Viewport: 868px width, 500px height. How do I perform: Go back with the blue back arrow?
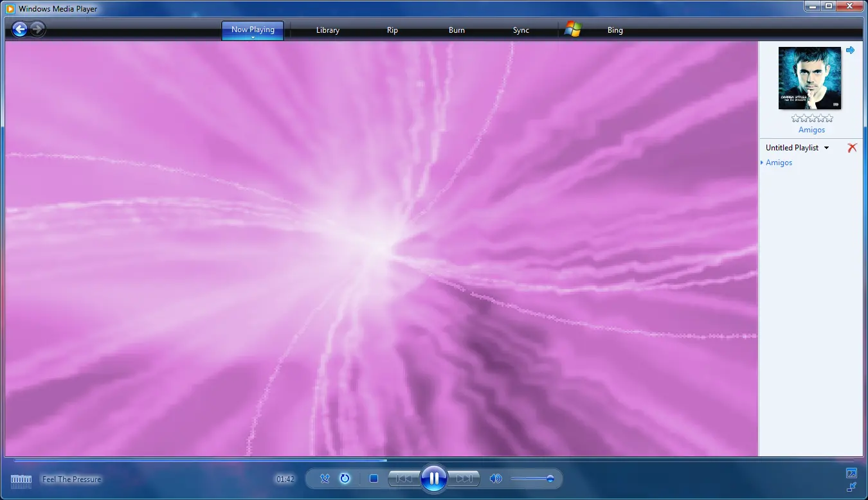20,29
